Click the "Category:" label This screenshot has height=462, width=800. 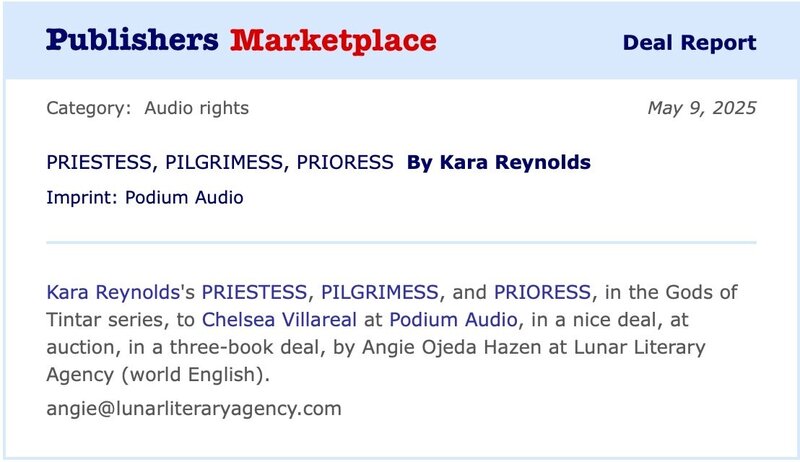(88, 108)
